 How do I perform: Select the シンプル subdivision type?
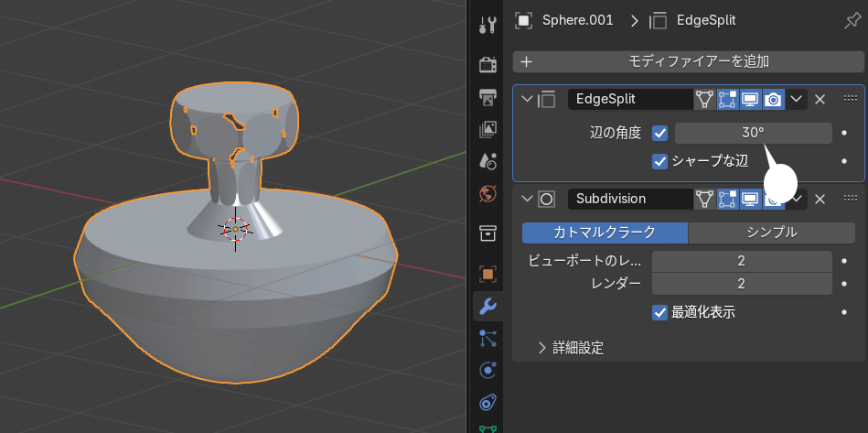point(772,233)
